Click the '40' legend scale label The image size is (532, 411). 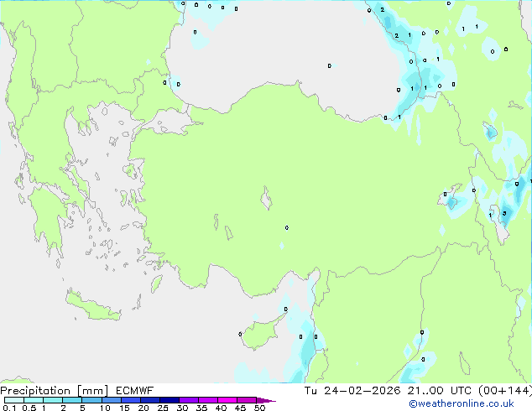[x=221, y=408]
